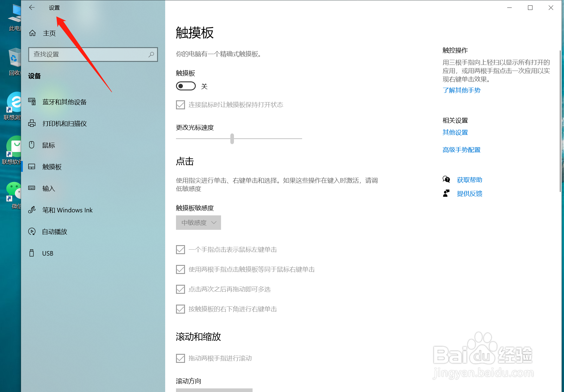Open 蓝牙和其他设备 settings

click(64, 102)
